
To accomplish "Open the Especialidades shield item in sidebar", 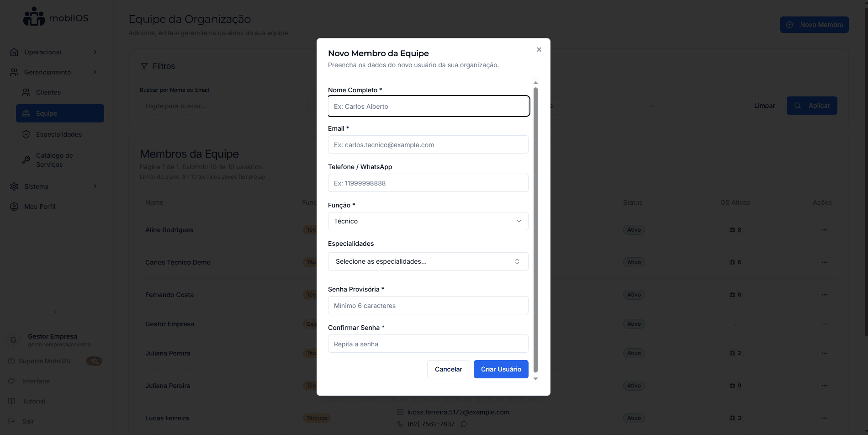I will click(x=59, y=134).
